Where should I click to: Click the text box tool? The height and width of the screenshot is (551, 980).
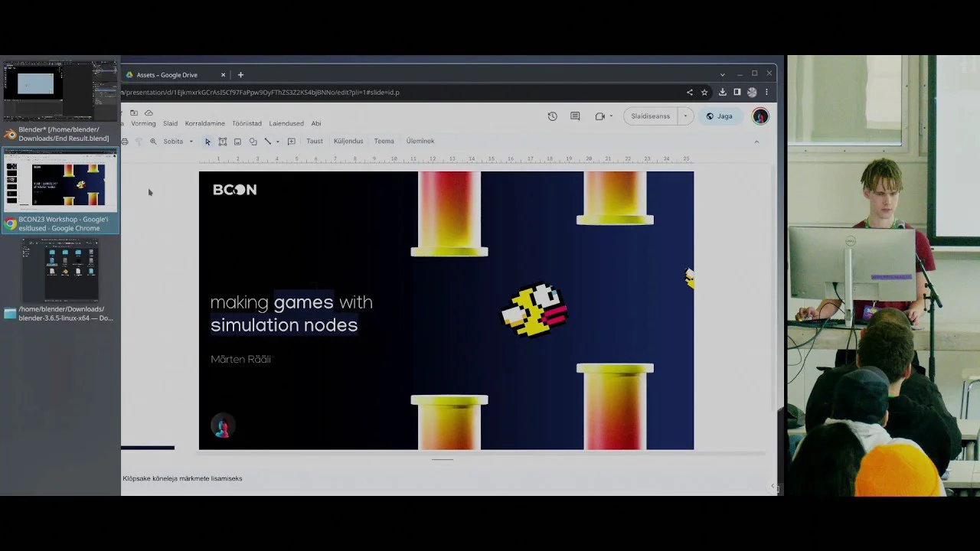(223, 142)
